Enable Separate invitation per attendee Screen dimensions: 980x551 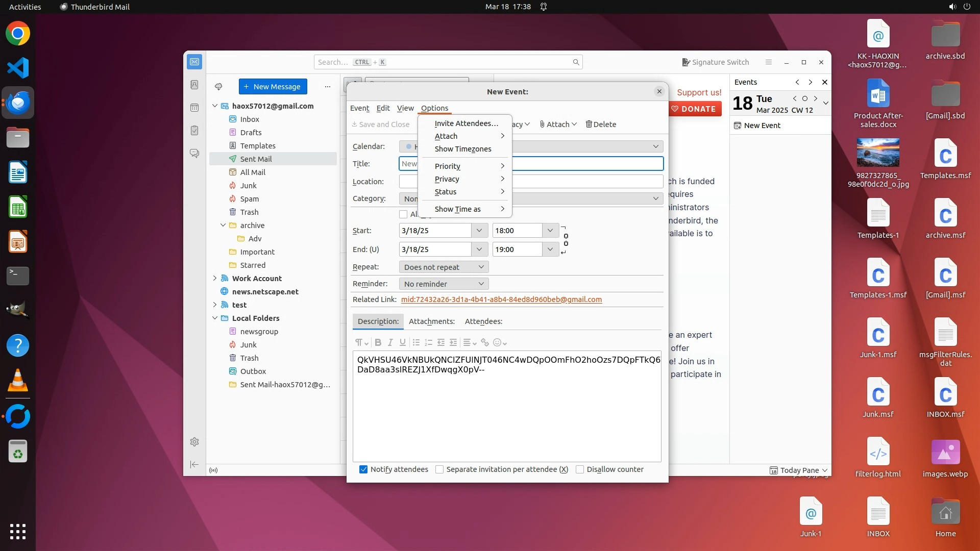439,469
